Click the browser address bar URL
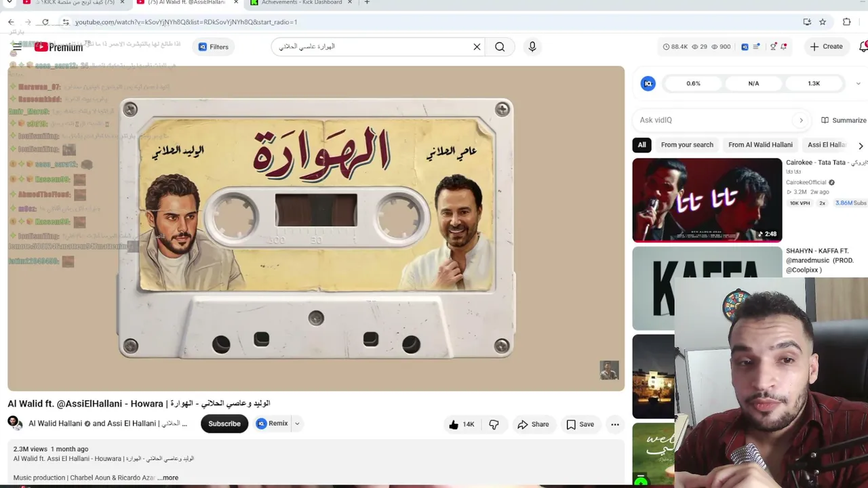 186,22
